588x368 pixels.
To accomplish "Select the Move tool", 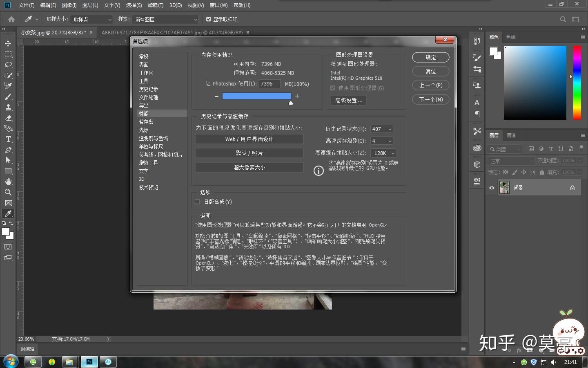I will [x=8, y=43].
